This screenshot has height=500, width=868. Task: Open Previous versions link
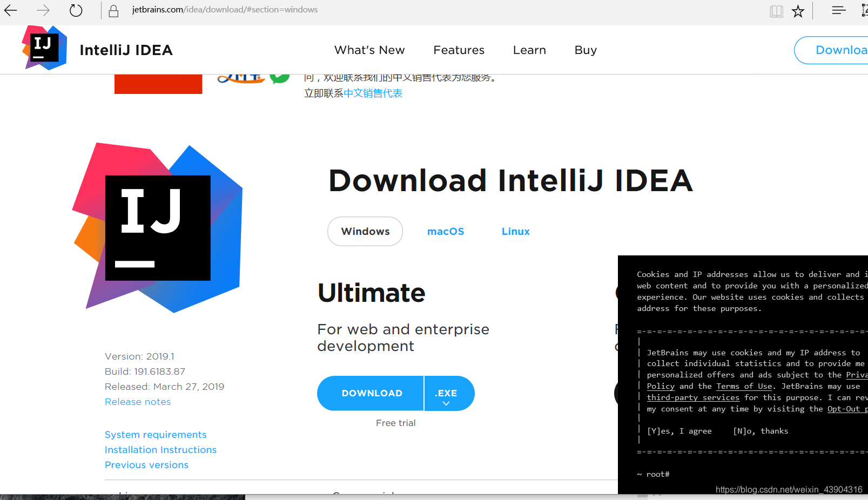tap(146, 465)
